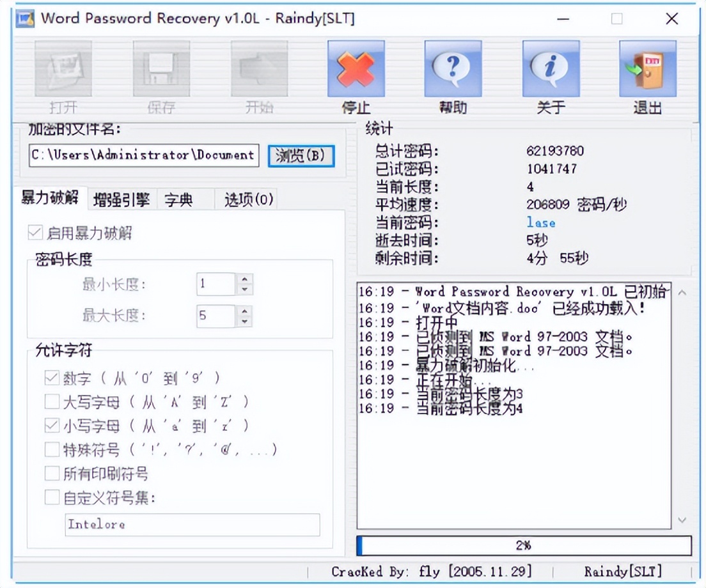
Task: Click the current password value 'lase'
Action: coord(541,222)
